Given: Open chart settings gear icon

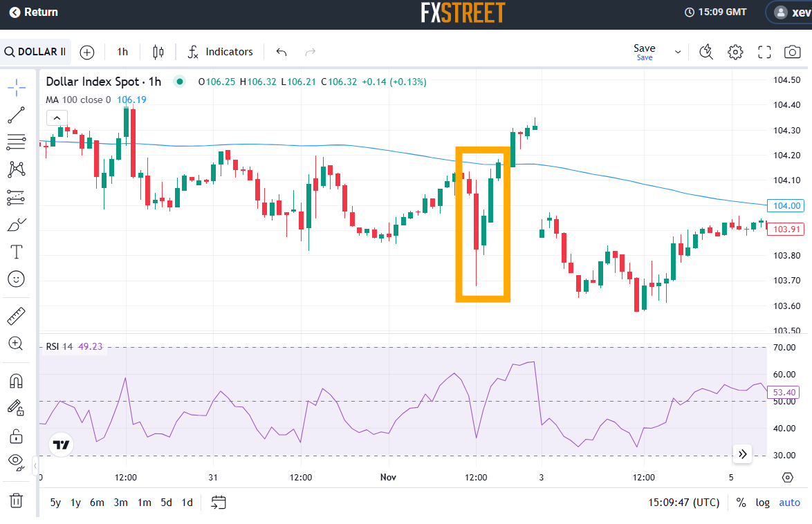Looking at the screenshot, I should tap(735, 52).
